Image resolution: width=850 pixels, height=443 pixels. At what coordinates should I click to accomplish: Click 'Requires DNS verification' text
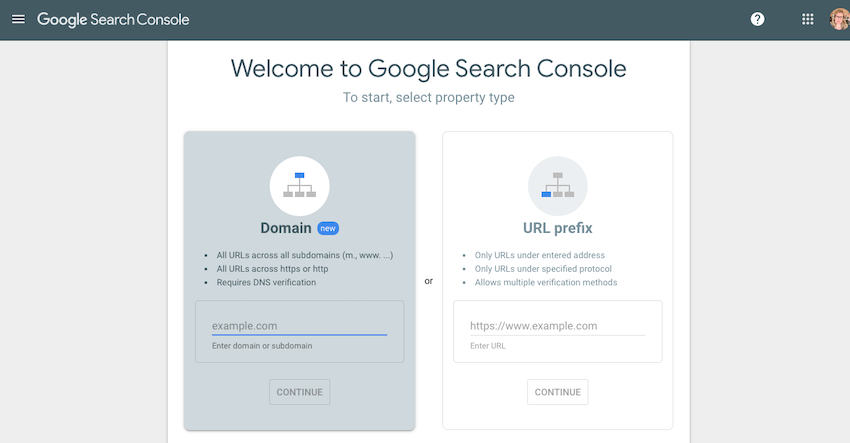[x=266, y=283]
